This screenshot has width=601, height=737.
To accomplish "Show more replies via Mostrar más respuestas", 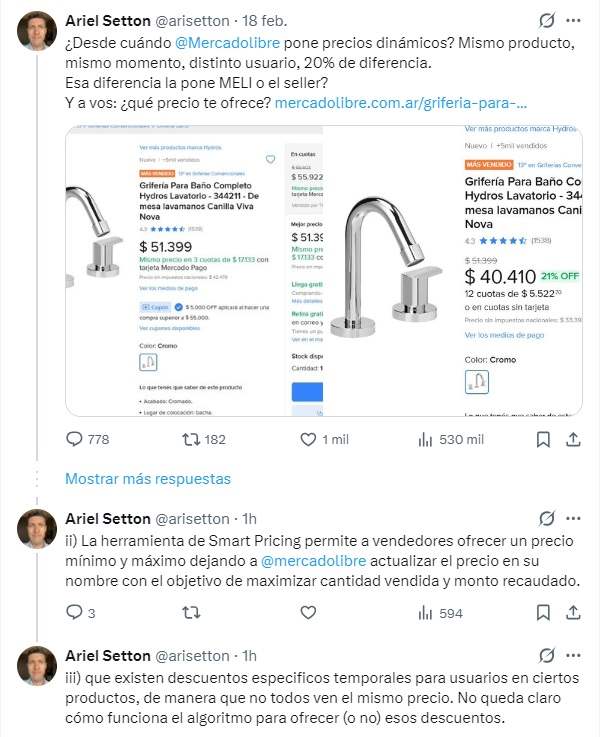I will (148, 479).
